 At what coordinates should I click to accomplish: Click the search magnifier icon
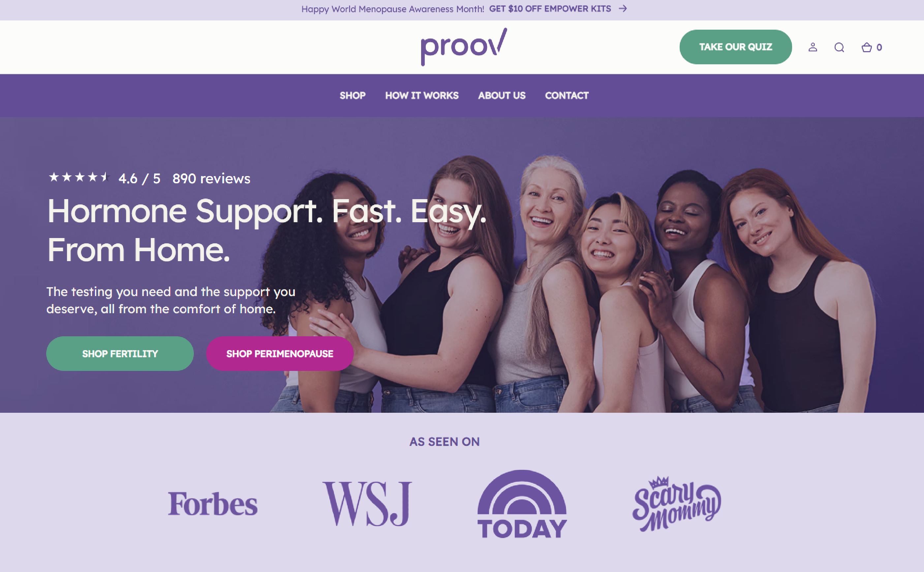click(839, 47)
